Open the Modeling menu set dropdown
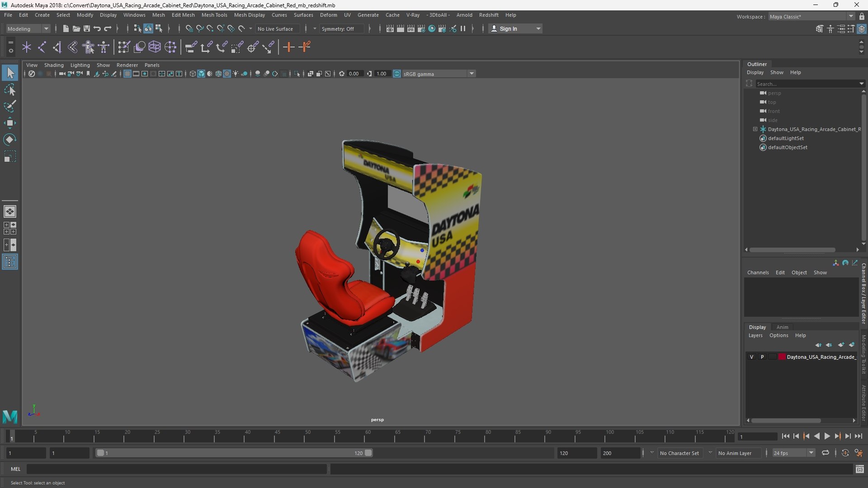The image size is (868, 488). [x=28, y=28]
